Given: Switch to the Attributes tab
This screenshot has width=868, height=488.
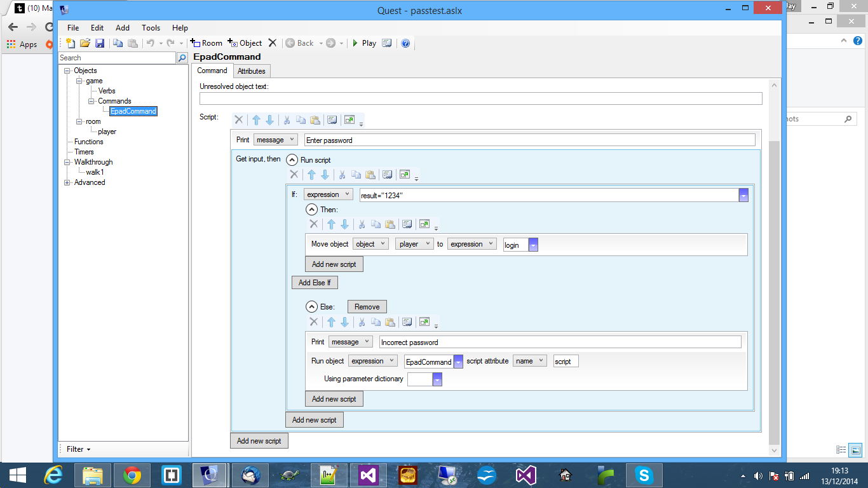Looking at the screenshot, I should pyautogui.click(x=252, y=71).
